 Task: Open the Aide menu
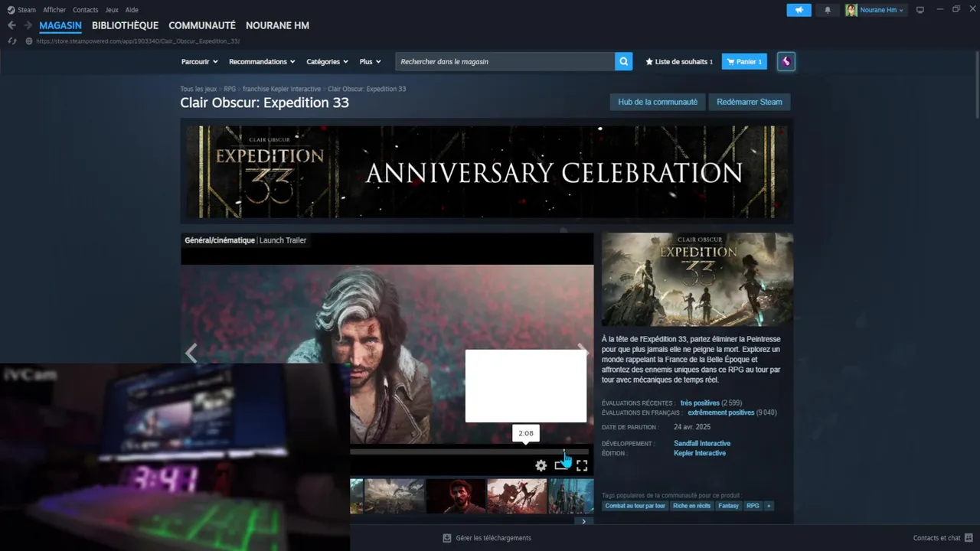[x=132, y=10]
